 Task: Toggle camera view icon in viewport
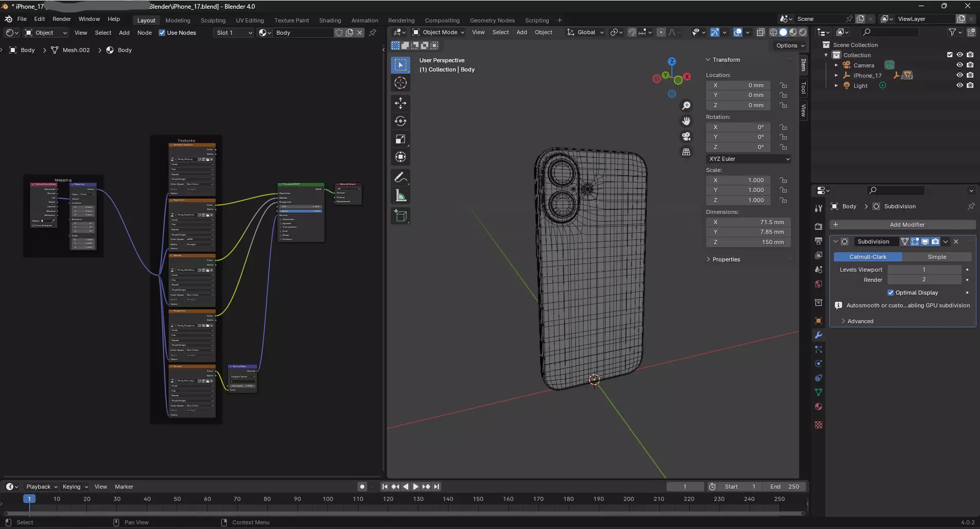(x=686, y=136)
